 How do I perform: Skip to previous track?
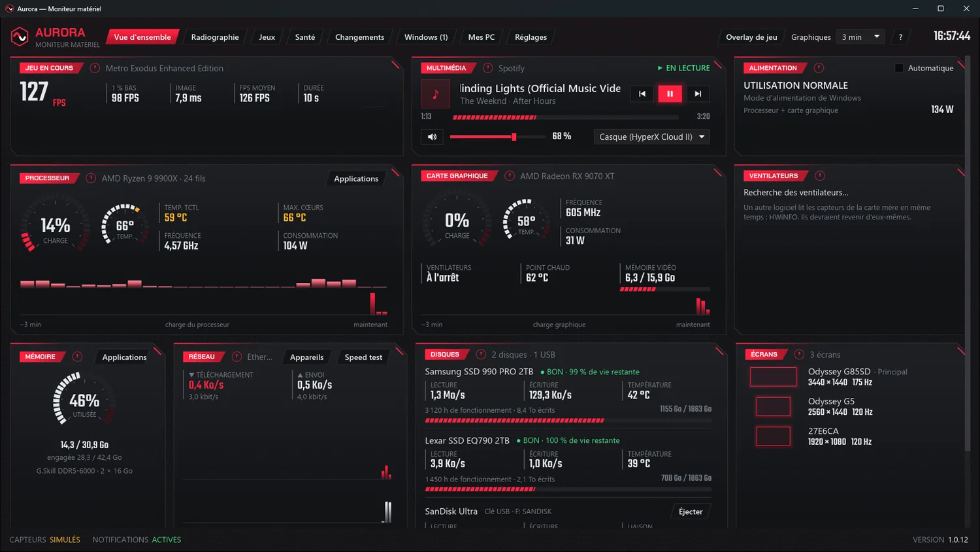642,93
